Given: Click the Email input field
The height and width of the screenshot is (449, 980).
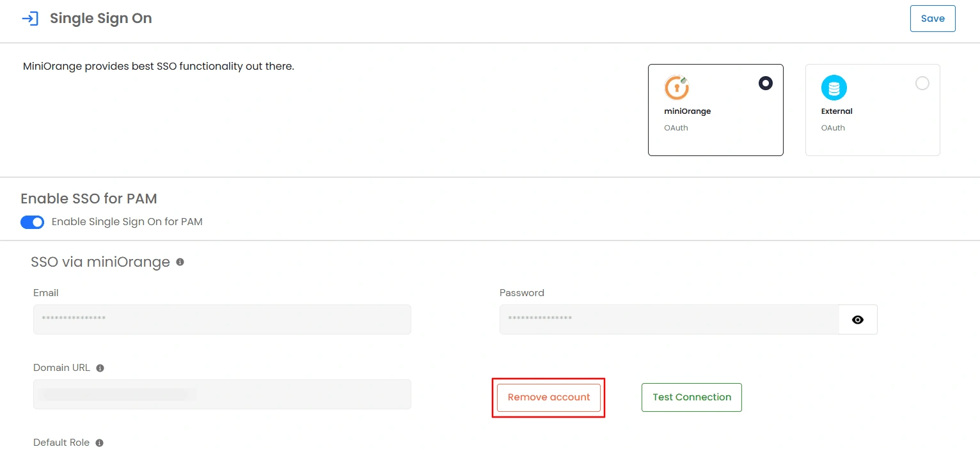Looking at the screenshot, I should [222, 319].
